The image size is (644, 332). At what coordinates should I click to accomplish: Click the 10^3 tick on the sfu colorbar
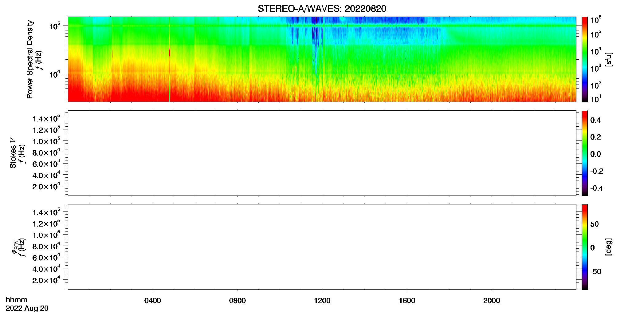(x=595, y=68)
